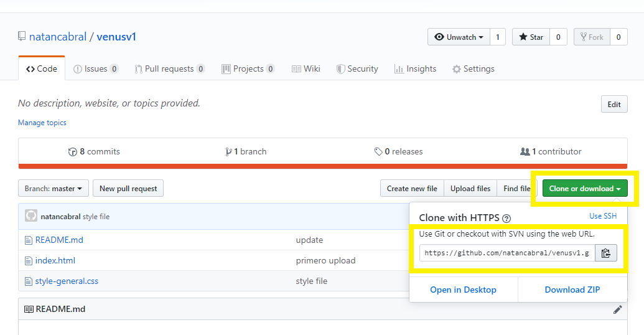Click the help icon next to Clone with HTTPS
Screen dimensions: 644x335
click(506, 219)
